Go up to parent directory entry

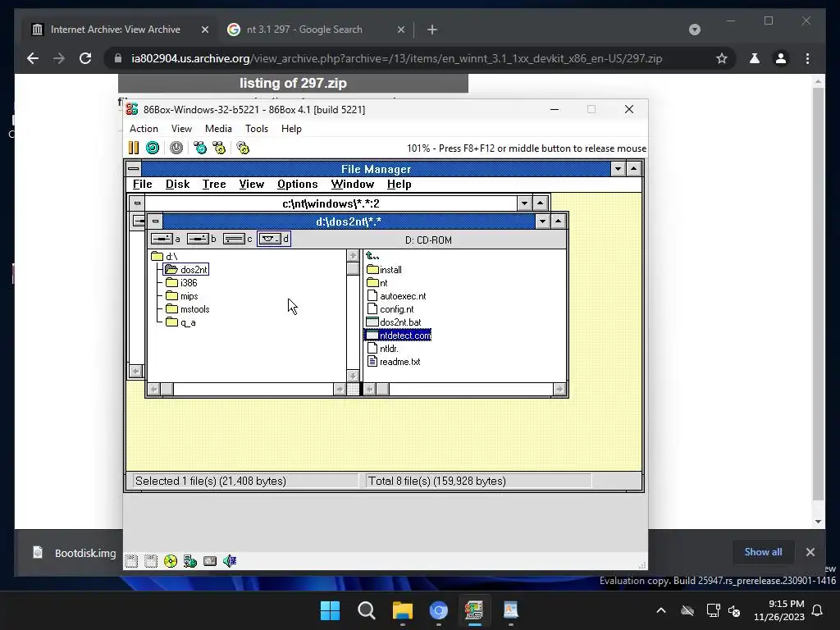372,256
